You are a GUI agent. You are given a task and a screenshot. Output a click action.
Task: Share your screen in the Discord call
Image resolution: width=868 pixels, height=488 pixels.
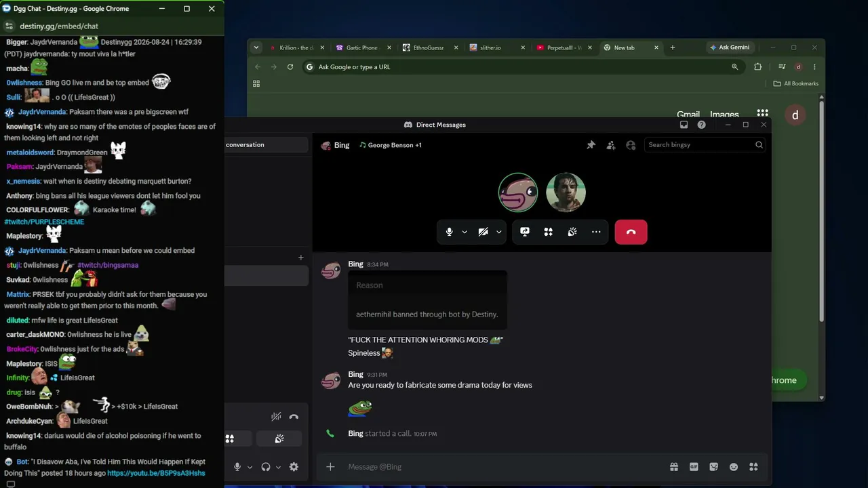point(525,232)
